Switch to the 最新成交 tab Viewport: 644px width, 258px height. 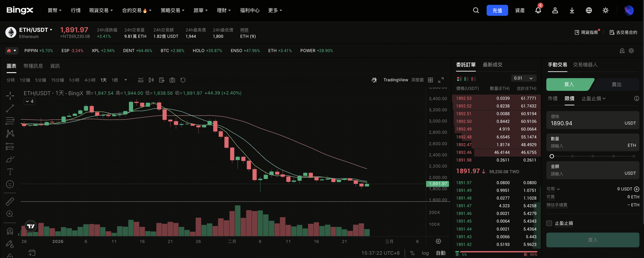click(x=492, y=64)
